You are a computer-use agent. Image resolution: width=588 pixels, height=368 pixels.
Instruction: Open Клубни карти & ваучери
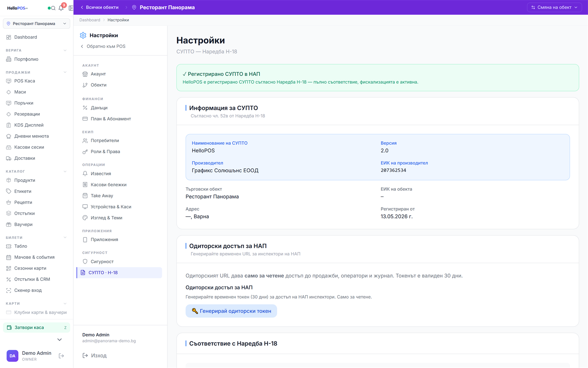pos(36,312)
